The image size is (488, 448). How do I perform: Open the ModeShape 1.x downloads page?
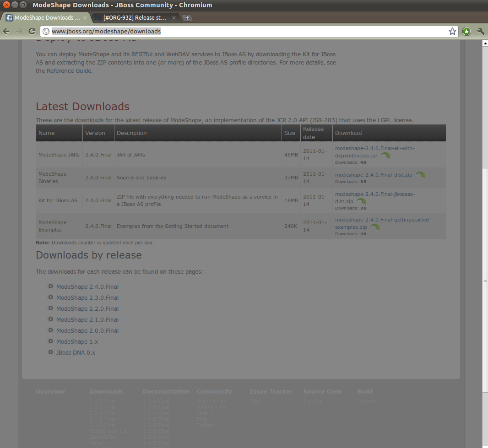pyautogui.click(x=77, y=341)
